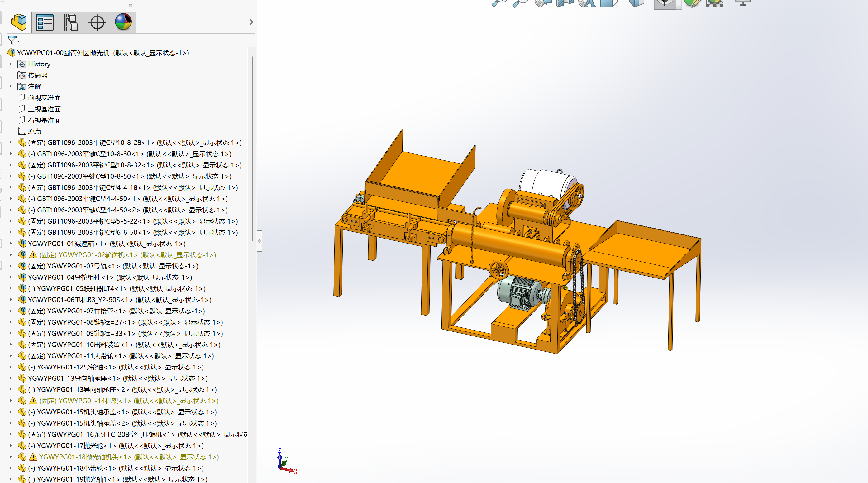This screenshot has width=868, height=483.
Task: Click the right chevron to expand the panel
Action: coord(251,22)
